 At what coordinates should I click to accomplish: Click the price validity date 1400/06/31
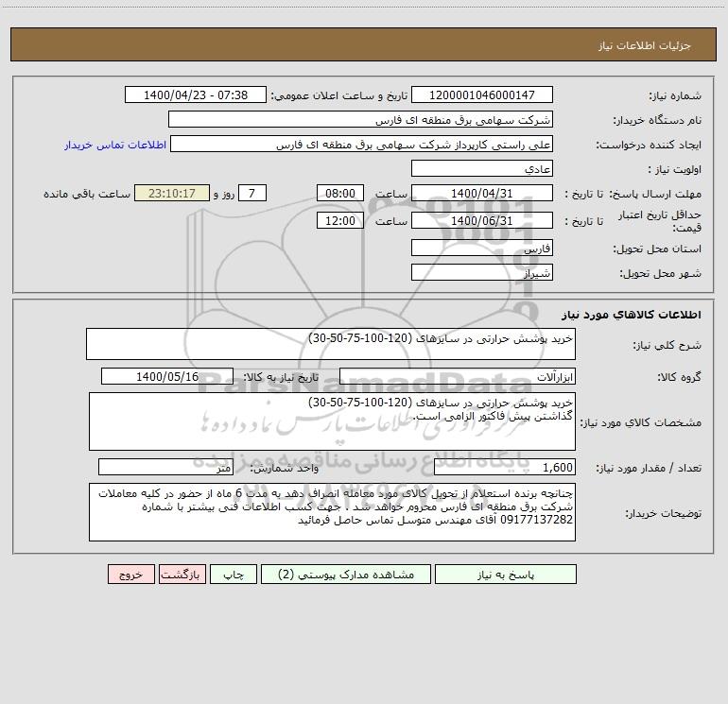coord(482,220)
